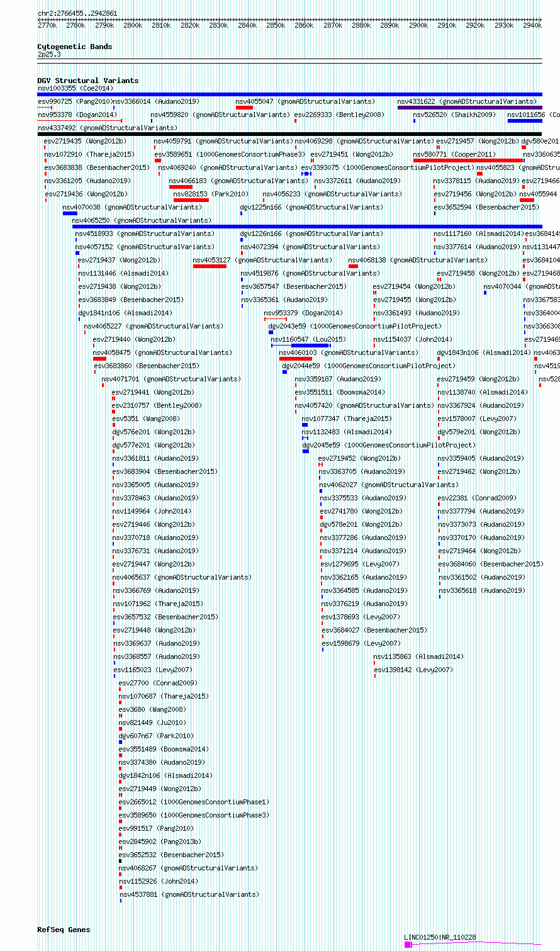Screen dimensions: 560x951
Task: Click the blue bar under nsv4070038
Action: coord(70,213)
